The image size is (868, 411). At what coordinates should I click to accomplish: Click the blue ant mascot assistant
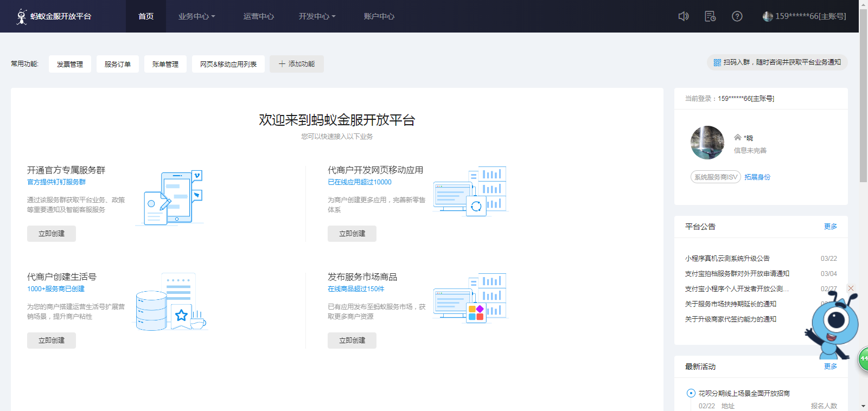[833, 325]
